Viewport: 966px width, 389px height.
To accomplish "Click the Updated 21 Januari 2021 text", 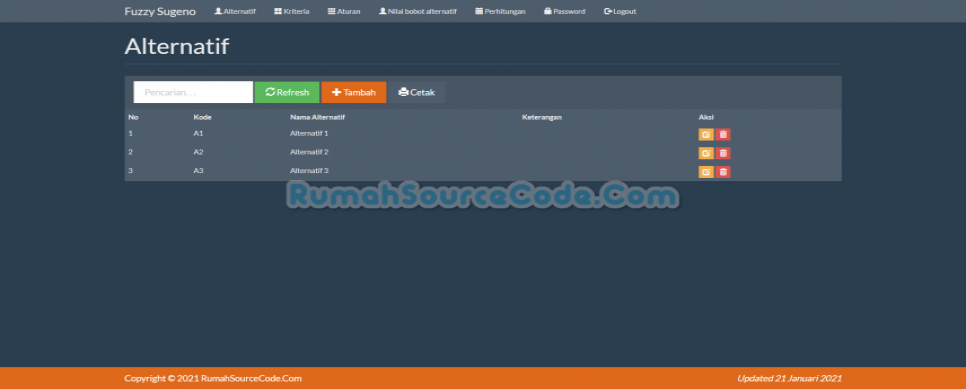I will click(x=789, y=379).
